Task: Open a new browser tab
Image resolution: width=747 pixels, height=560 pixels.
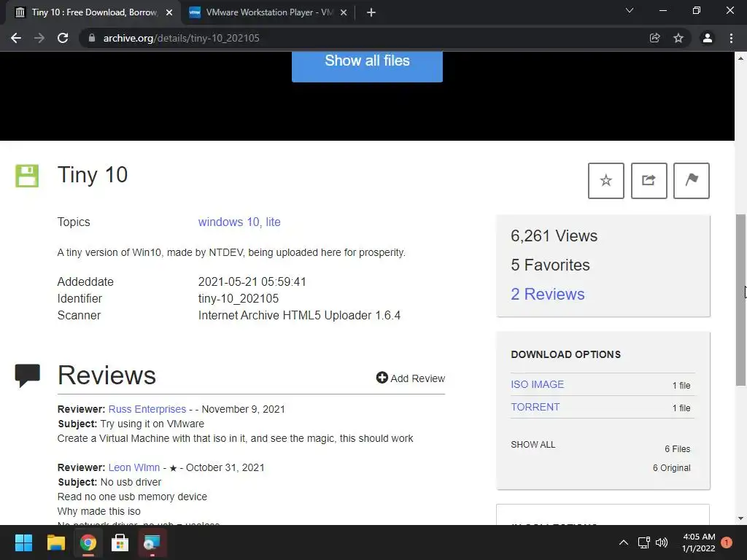Action: pyautogui.click(x=371, y=12)
